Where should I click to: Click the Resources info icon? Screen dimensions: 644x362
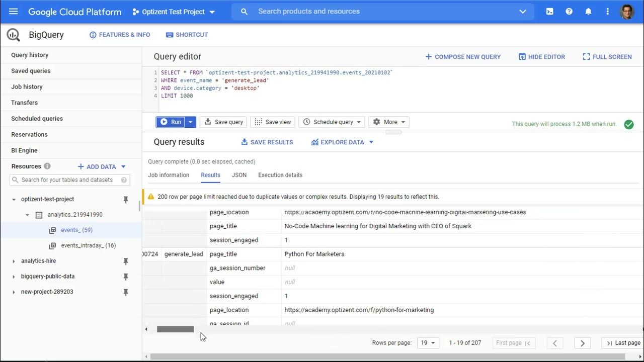coord(47,166)
